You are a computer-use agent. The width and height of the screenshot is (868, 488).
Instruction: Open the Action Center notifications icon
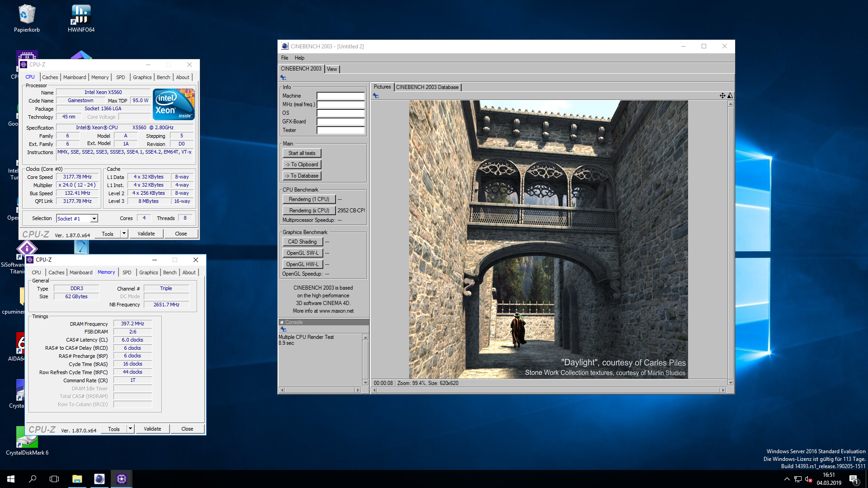click(854, 479)
